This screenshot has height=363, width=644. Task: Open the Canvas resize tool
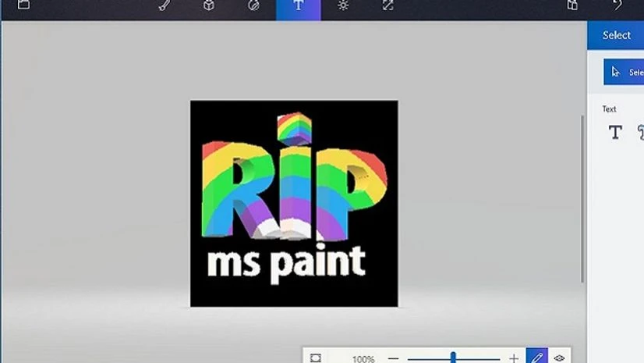pyautogui.click(x=387, y=5)
